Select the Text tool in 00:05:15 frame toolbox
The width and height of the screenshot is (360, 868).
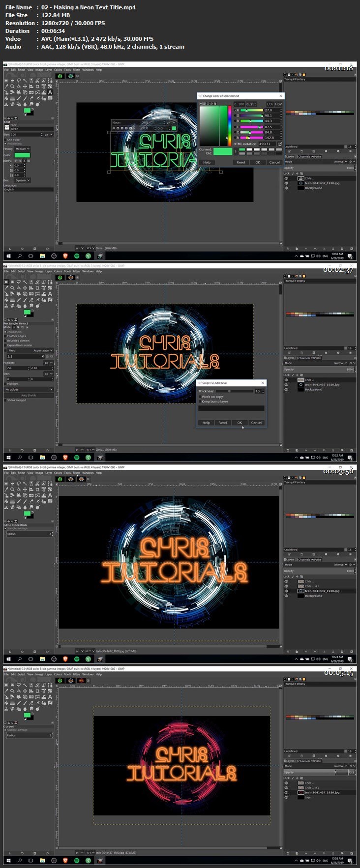point(50,696)
